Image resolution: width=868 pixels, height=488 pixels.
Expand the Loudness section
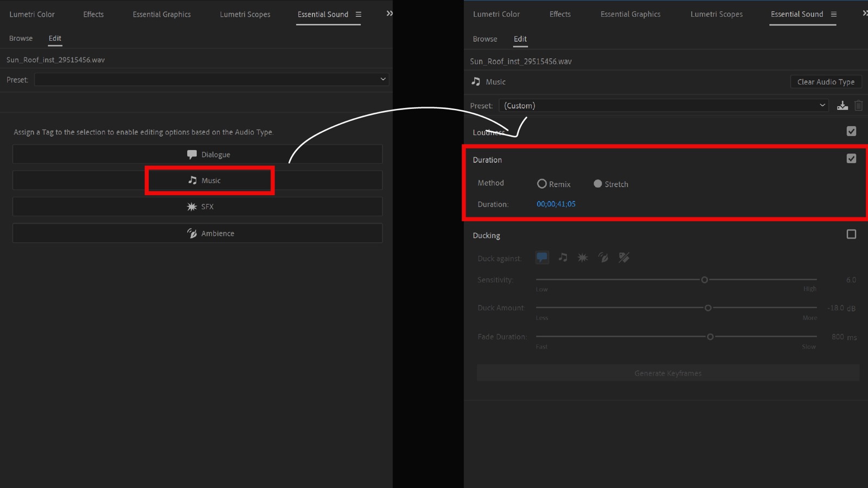click(x=489, y=132)
